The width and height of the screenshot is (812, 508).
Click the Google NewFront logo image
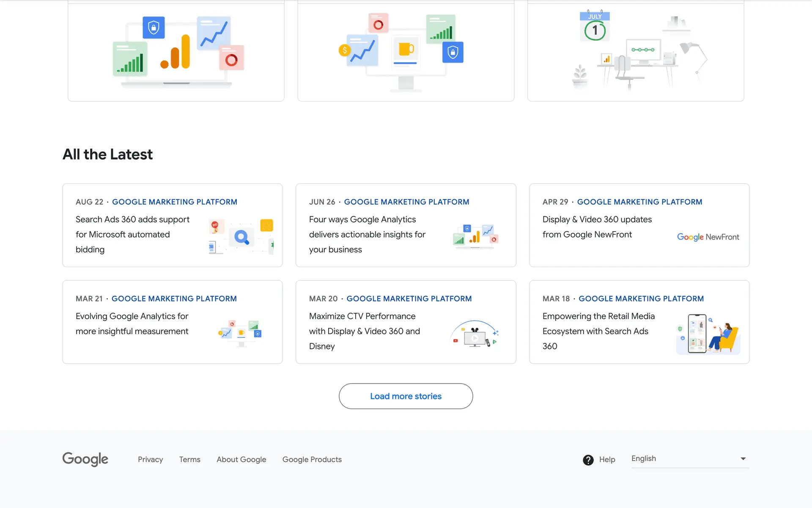[708, 237]
